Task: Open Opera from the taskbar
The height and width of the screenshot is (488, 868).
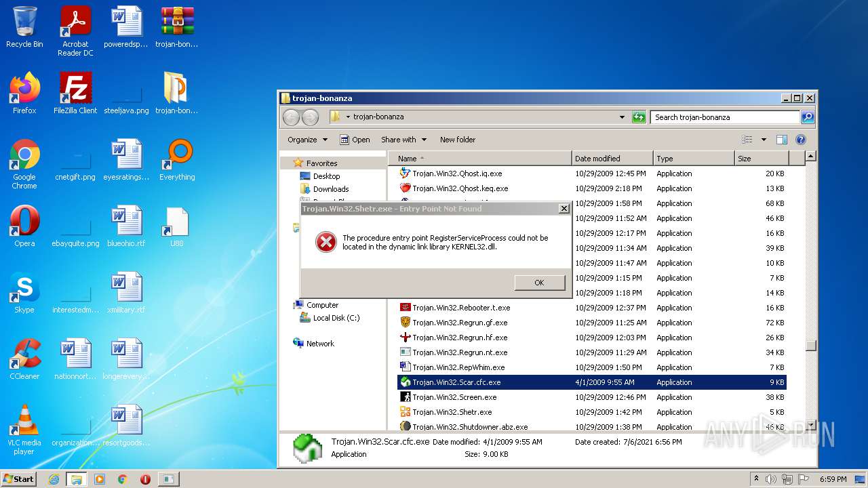Action: click(145, 479)
